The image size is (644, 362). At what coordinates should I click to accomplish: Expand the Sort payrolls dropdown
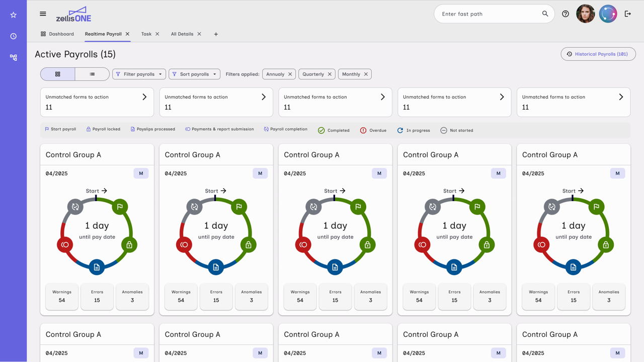click(x=194, y=74)
